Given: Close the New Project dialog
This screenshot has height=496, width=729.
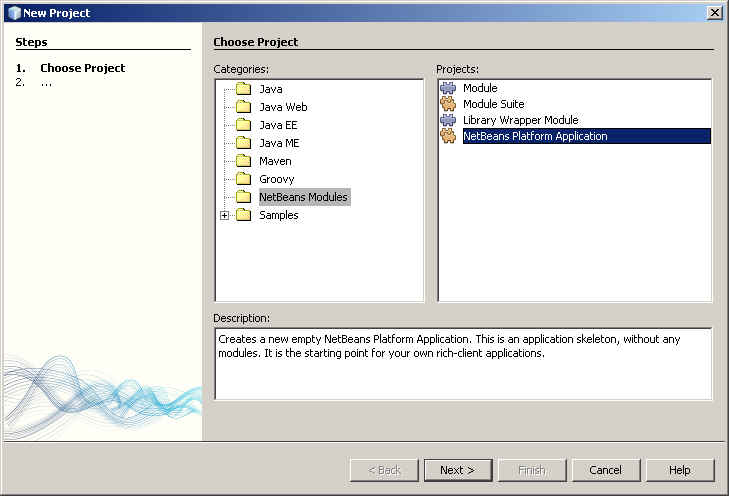Looking at the screenshot, I should [x=715, y=13].
